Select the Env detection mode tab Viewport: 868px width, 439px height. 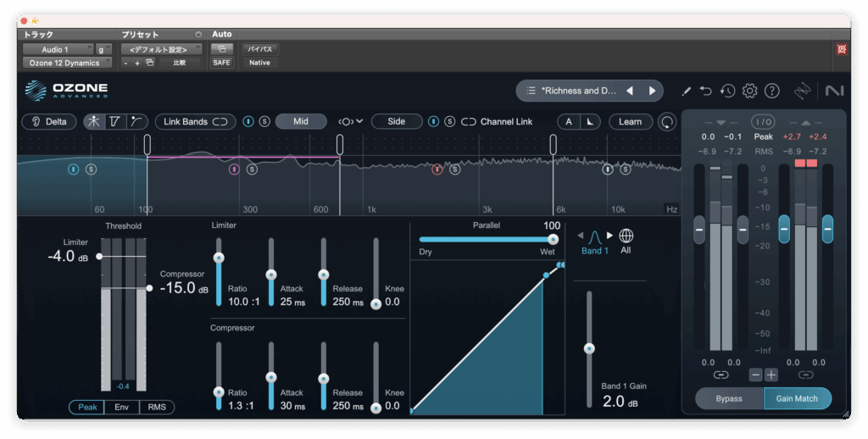click(x=121, y=407)
